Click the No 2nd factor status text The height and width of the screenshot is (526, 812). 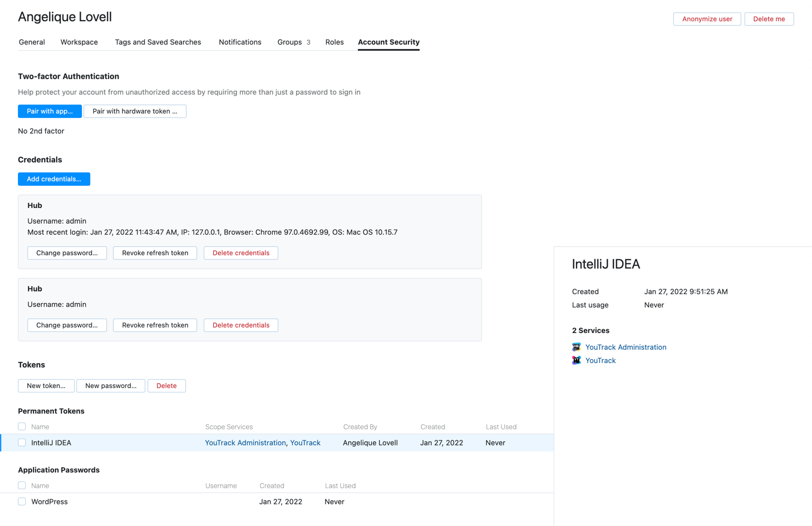41,131
